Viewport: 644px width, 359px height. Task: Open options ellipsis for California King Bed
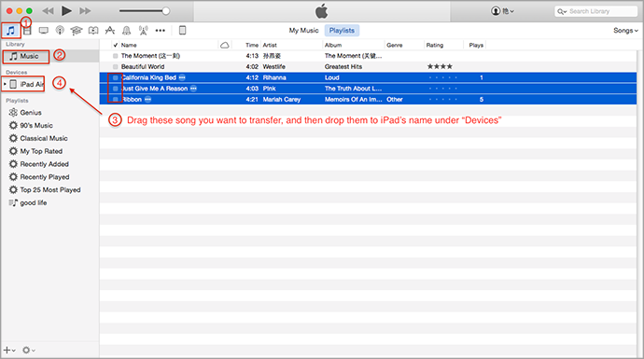pos(182,77)
